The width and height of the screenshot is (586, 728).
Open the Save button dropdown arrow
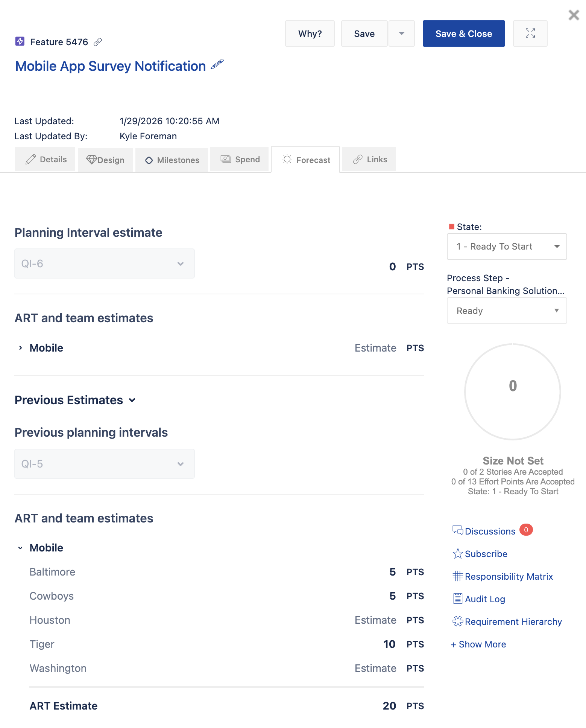tap(401, 34)
